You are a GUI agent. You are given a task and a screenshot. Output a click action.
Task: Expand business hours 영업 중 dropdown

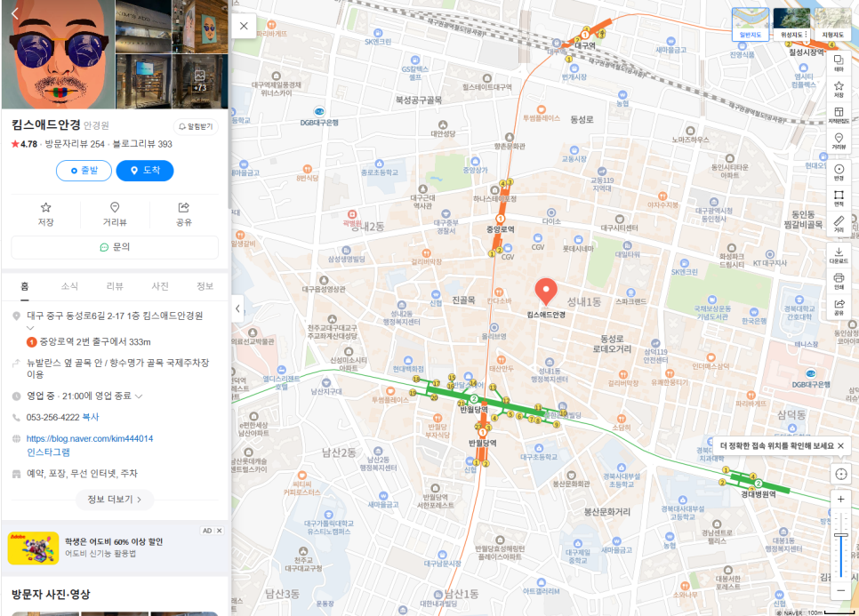tap(139, 396)
